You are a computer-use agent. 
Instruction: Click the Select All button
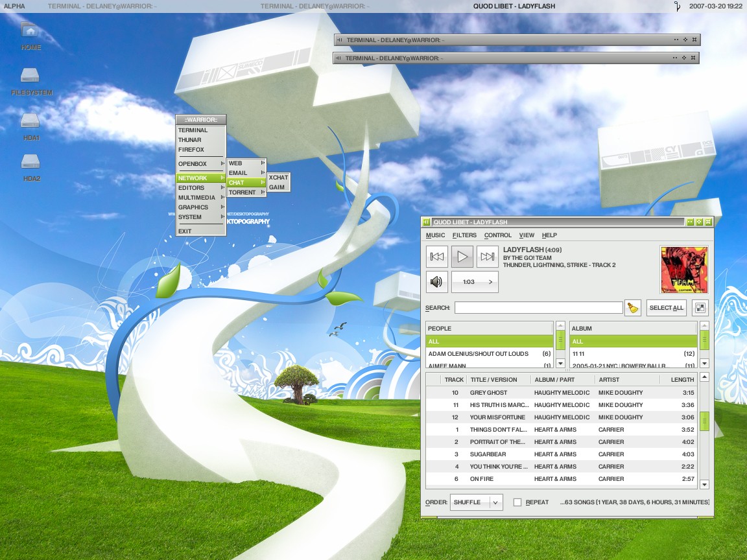(x=667, y=308)
